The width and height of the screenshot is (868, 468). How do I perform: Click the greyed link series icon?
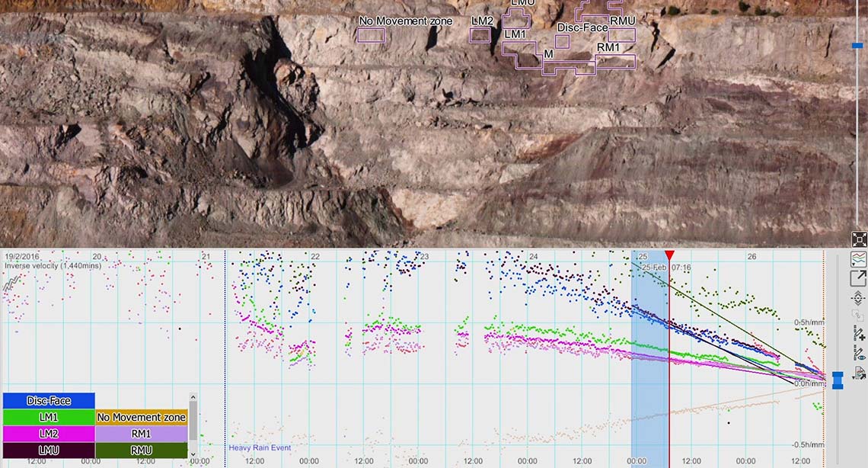(859, 316)
